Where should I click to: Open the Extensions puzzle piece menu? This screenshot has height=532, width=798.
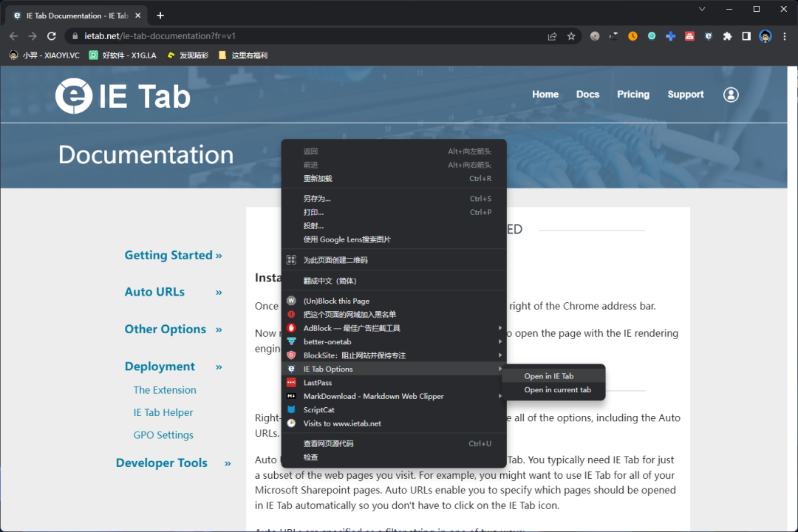tap(727, 36)
